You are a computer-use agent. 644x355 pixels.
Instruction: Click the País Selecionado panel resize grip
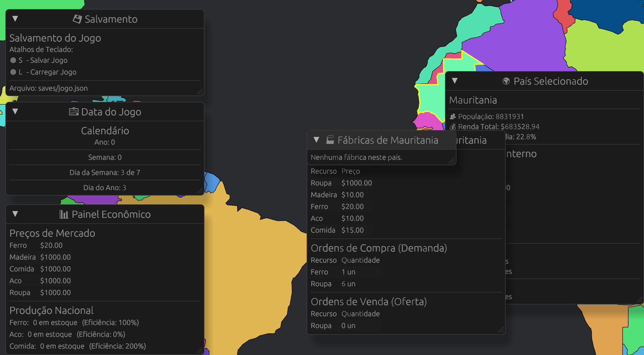(x=639, y=300)
